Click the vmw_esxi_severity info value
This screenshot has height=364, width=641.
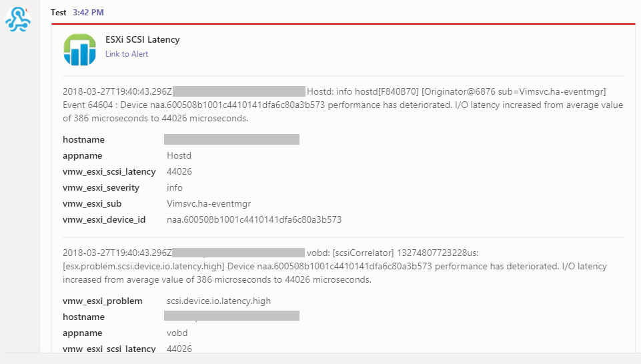point(175,187)
